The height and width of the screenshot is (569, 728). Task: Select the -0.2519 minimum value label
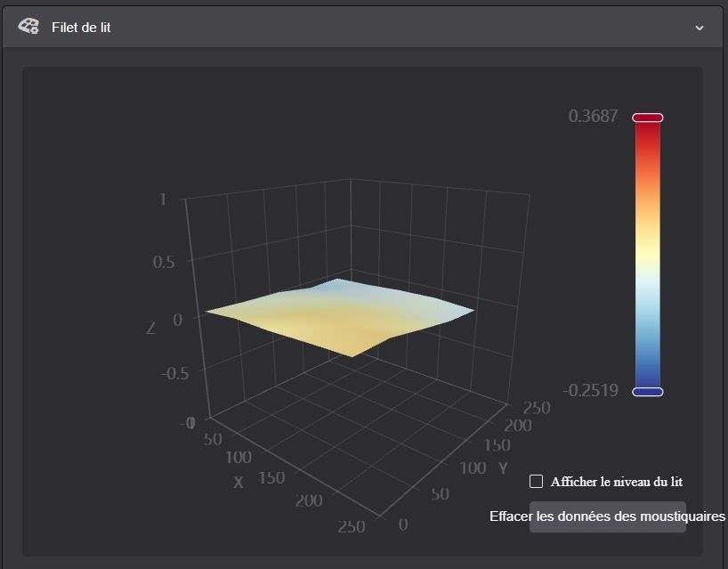(x=591, y=390)
